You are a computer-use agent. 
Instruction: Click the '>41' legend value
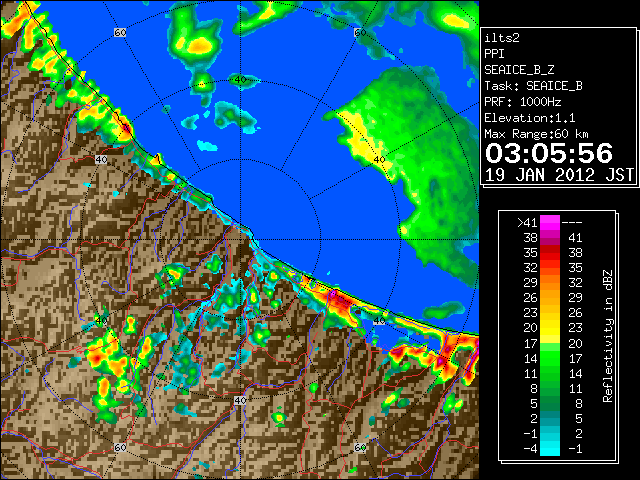pos(527,222)
